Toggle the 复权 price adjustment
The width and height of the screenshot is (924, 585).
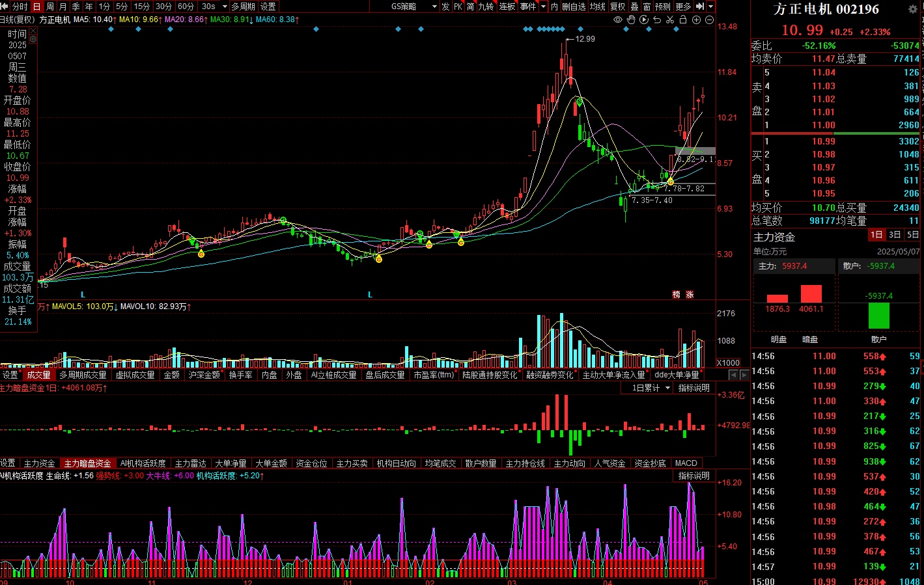(x=618, y=7)
